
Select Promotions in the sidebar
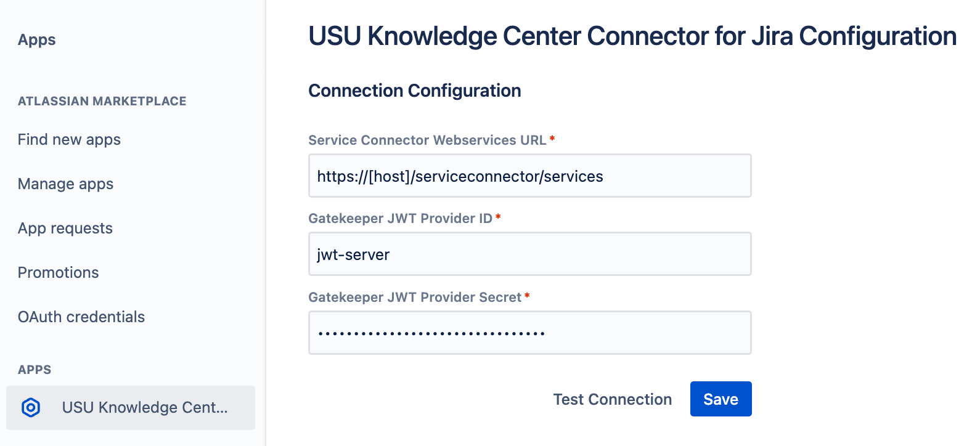59,272
